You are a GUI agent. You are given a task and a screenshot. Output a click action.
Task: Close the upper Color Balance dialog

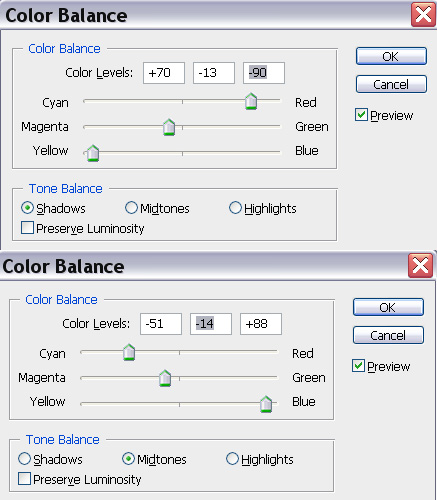click(423, 15)
